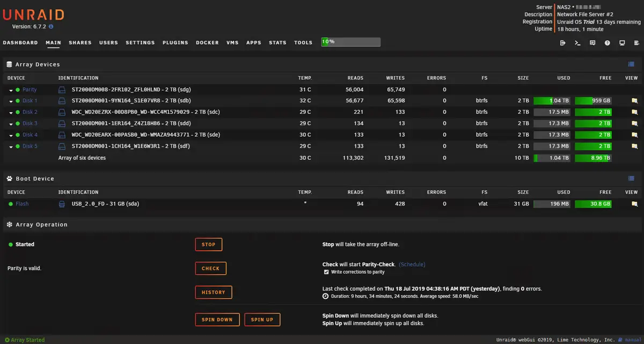Click the paw icon beside the Boot Device title
The image size is (644, 344).
point(9,179)
